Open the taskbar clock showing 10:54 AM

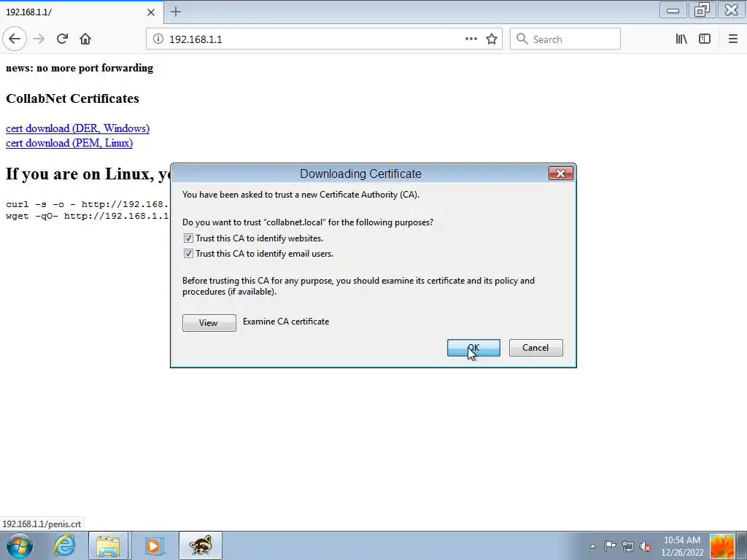click(x=682, y=546)
